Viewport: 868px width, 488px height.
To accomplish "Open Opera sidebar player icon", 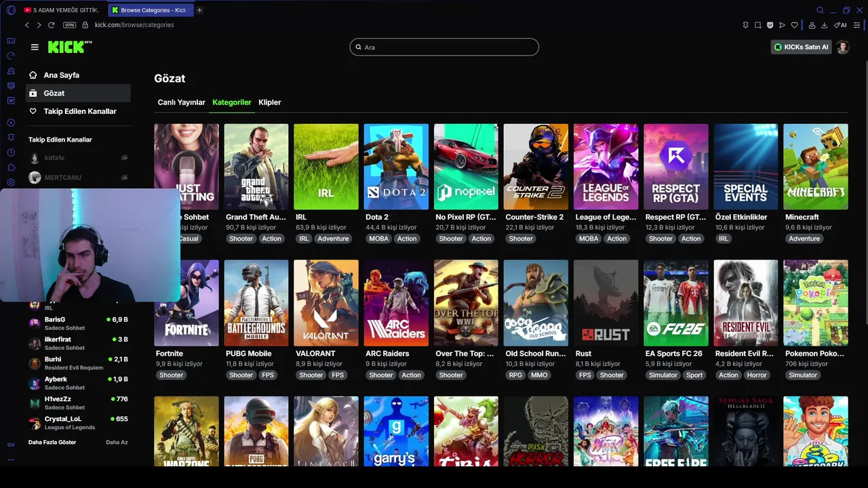I will [x=11, y=123].
